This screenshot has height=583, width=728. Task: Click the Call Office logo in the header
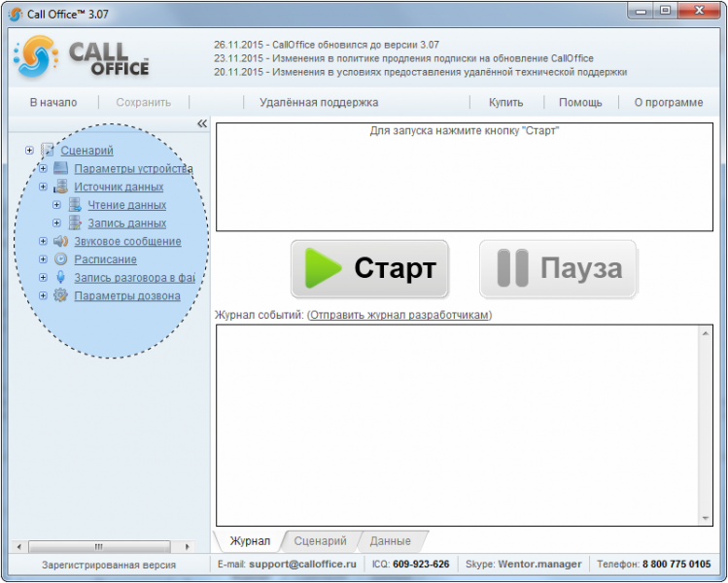click(82, 58)
